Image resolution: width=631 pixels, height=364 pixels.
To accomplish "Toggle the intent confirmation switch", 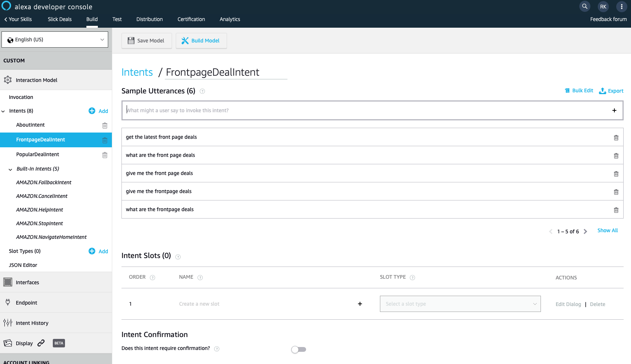I will (x=299, y=349).
